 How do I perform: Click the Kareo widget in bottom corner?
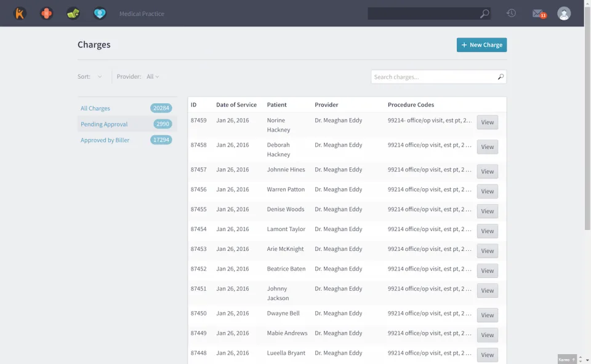(x=567, y=360)
